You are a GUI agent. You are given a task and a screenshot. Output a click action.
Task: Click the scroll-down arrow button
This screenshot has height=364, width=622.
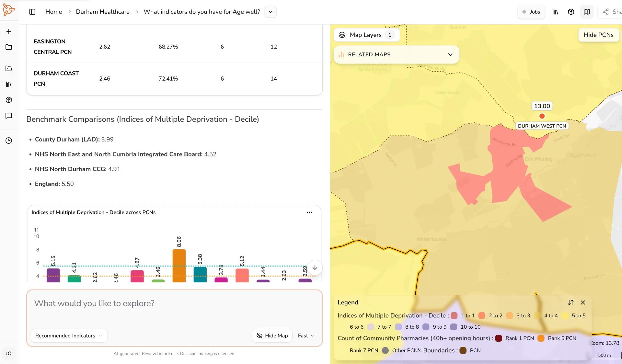(x=315, y=268)
